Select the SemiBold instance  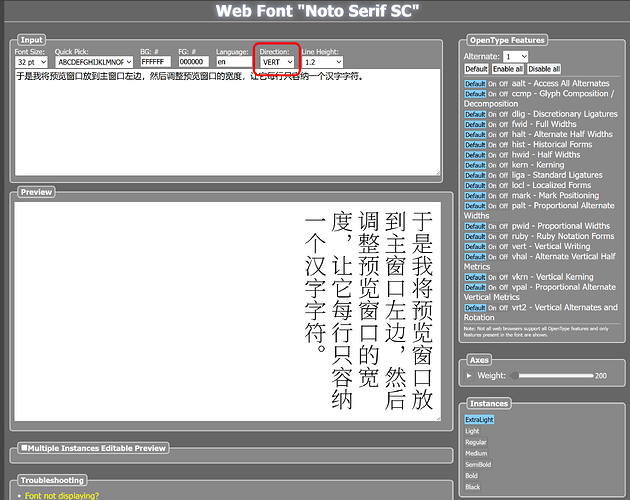(x=478, y=465)
